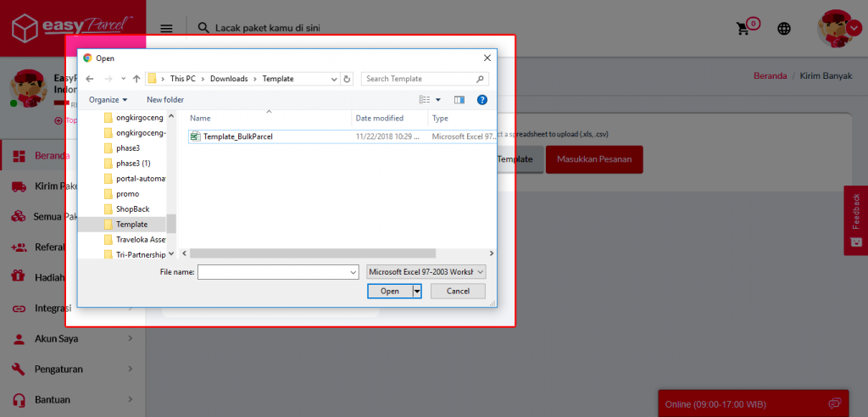Open the chat icon in the Online bar

pyautogui.click(x=835, y=403)
